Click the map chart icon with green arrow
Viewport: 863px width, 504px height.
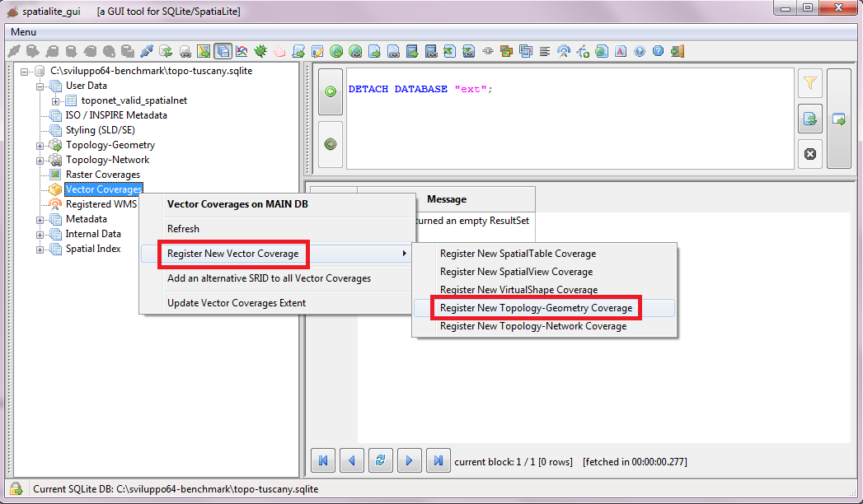[204, 52]
